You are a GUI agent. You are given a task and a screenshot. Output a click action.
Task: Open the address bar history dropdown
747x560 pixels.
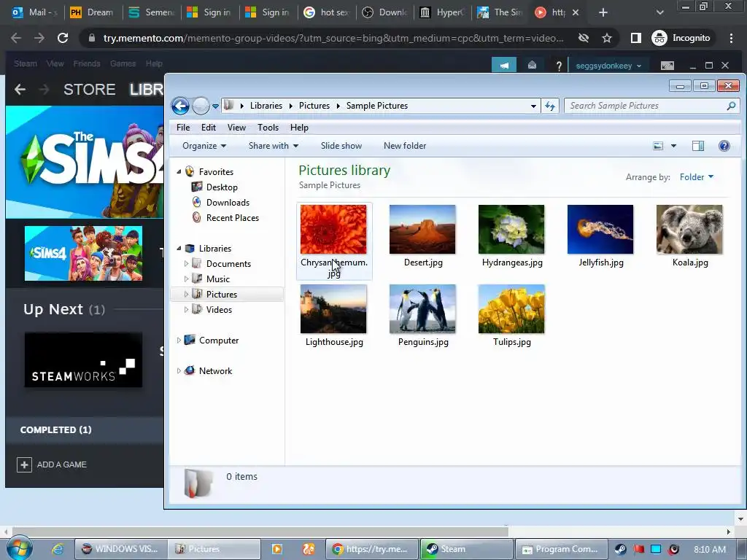click(x=533, y=106)
